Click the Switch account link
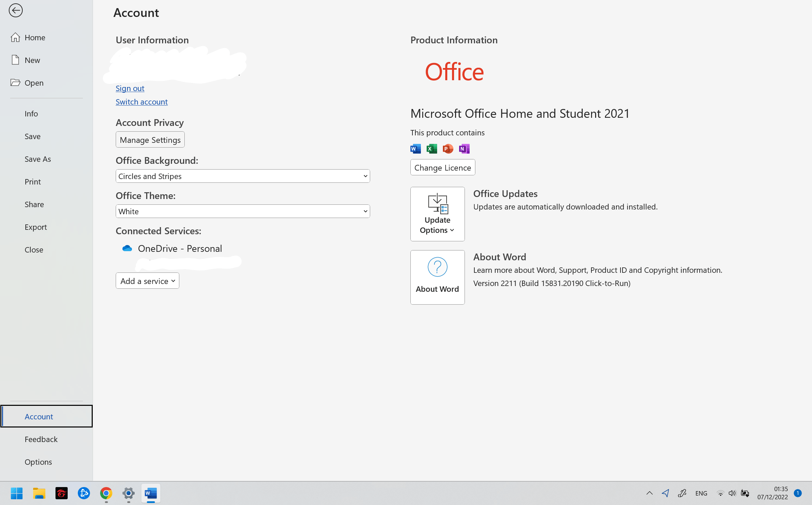Screen dimensions: 812x505 (141, 102)
